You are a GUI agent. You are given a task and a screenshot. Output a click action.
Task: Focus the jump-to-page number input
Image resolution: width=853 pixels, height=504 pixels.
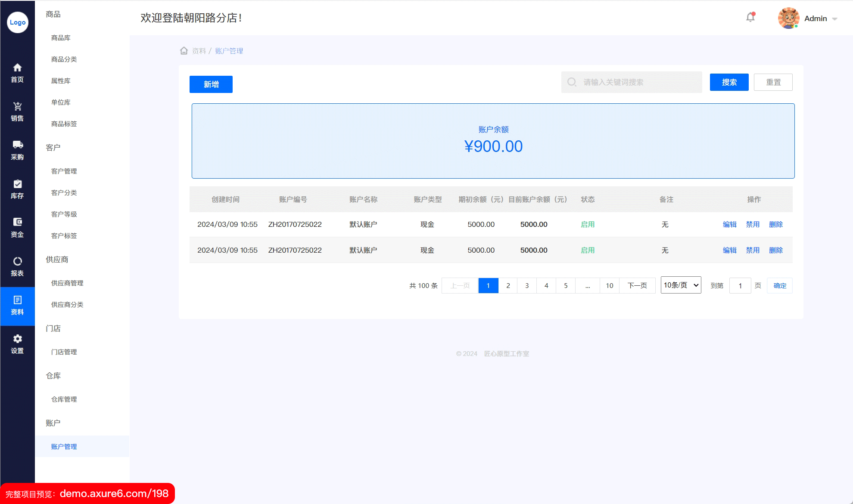(x=740, y=285)
